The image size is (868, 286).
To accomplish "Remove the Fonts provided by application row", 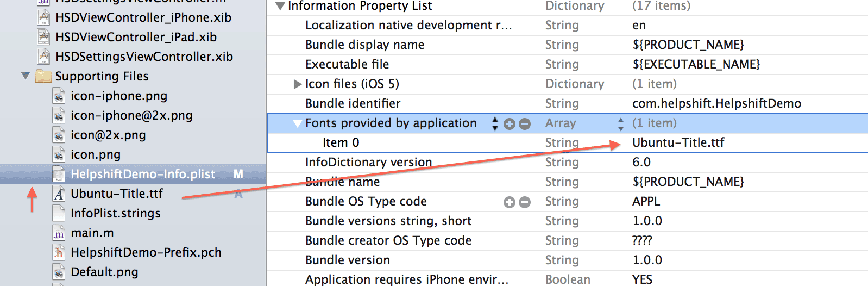I will pos(525,124).
